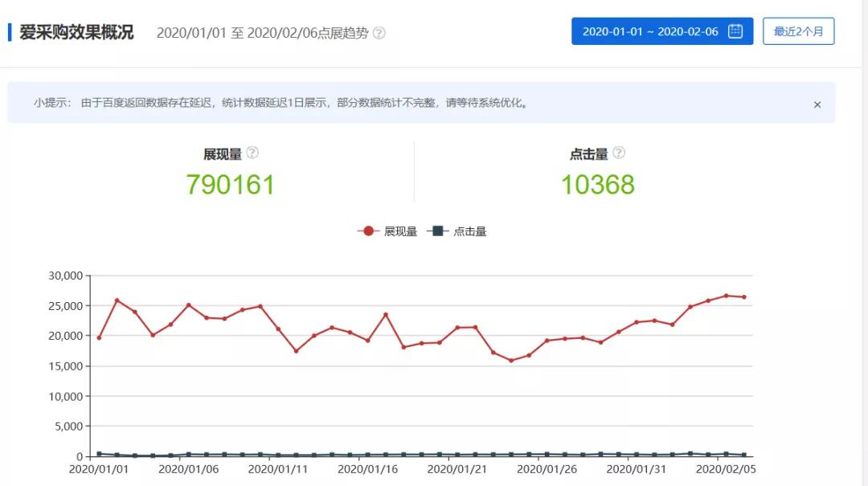Dismiss the 小提示 notice banner

pos(817,104)
